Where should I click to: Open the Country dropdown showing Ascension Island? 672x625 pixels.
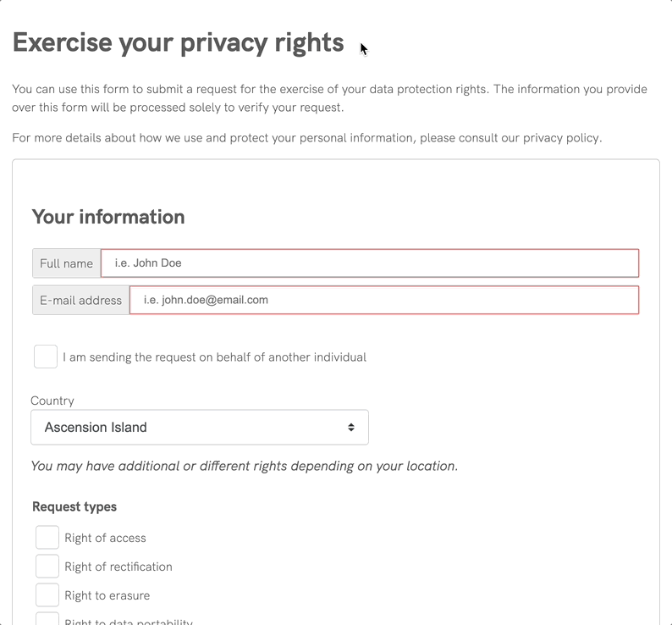(x=199, y=428)
